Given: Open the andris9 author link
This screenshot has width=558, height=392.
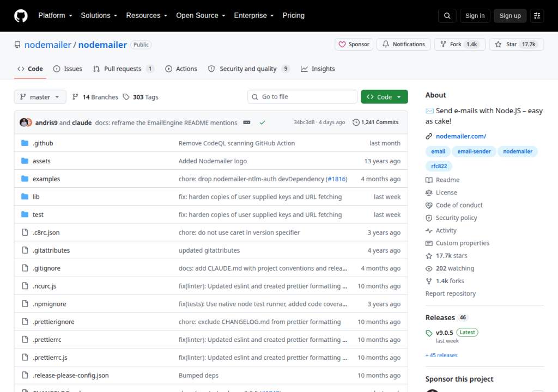Looking at the screenshot, I should [x=46, y=122].
